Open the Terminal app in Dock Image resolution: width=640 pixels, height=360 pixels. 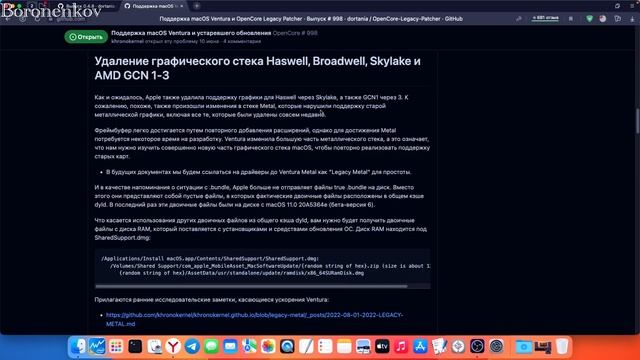tap(135, 346)
